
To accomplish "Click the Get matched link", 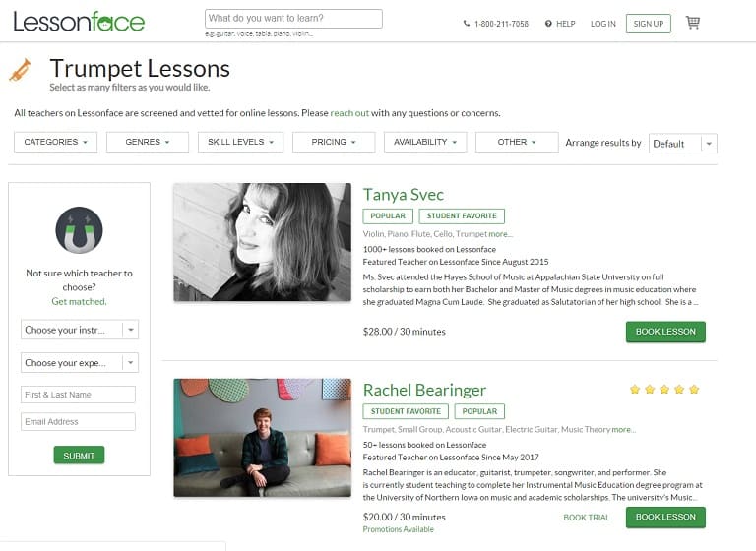I will tap(79, 301).
